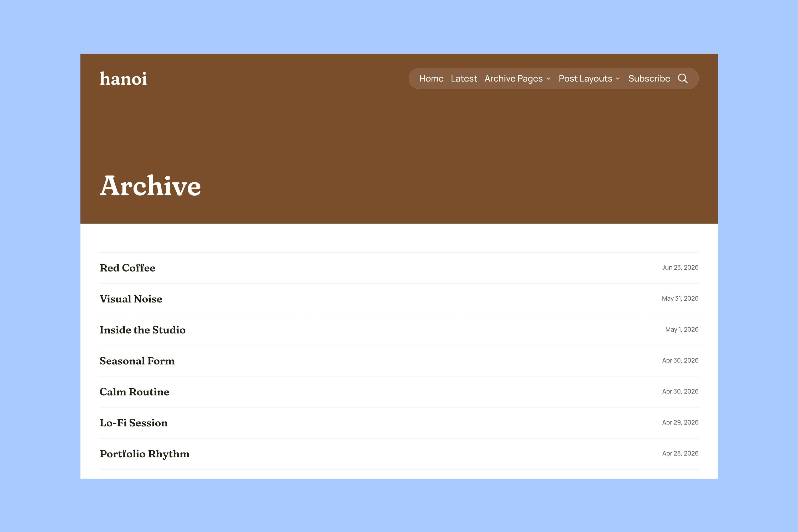The image size is (798, 532).
Task: Open the Latest nav link
Action: click(x=464, y=78)
